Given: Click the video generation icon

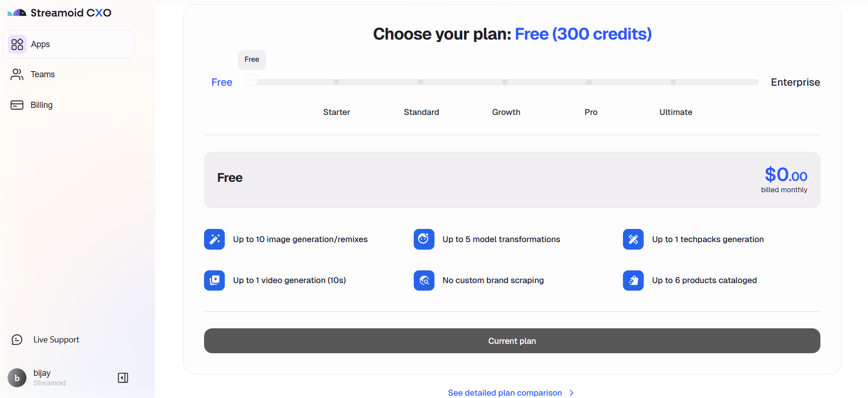Looking at the screenshot, I should tap(214, 280).
